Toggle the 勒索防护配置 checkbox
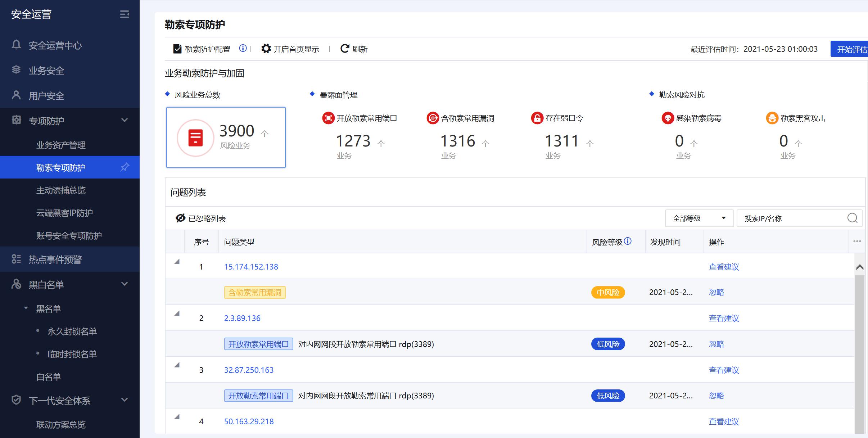 tap(177, 49)
